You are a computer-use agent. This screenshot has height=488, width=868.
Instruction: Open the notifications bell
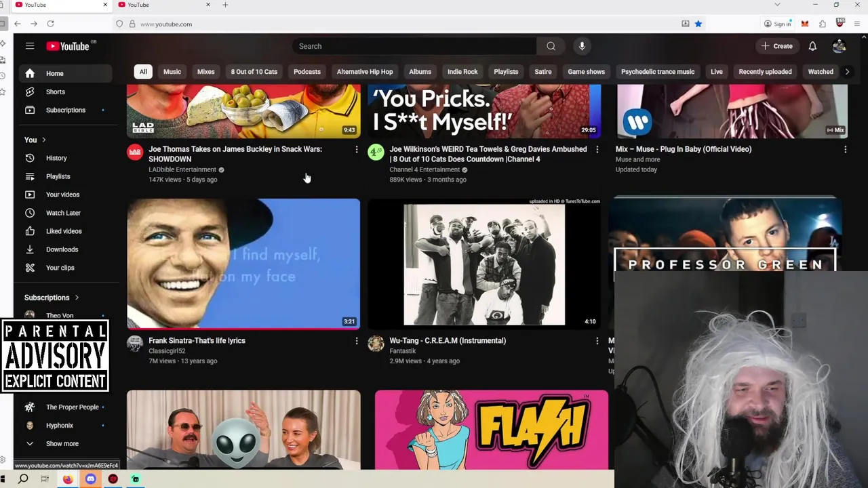tap(812, 46)
